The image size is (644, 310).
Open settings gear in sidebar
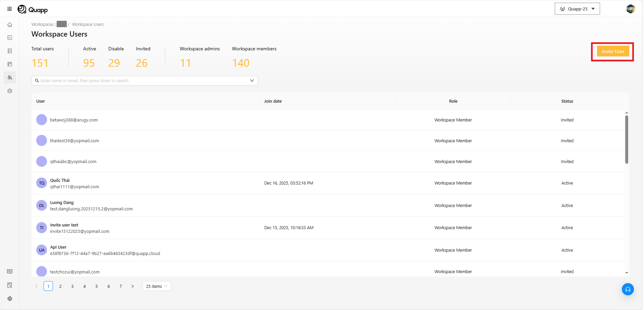(10, 91)
